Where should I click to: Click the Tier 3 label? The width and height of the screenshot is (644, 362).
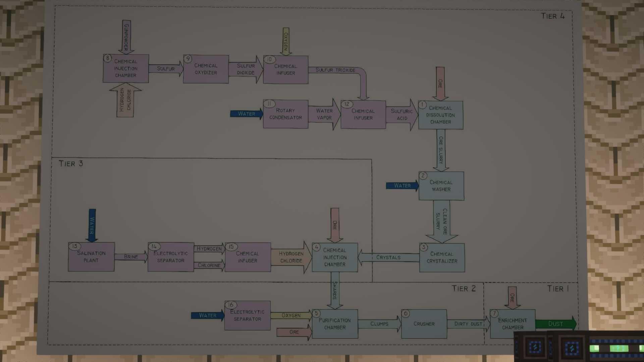click(x=71, y=164)
